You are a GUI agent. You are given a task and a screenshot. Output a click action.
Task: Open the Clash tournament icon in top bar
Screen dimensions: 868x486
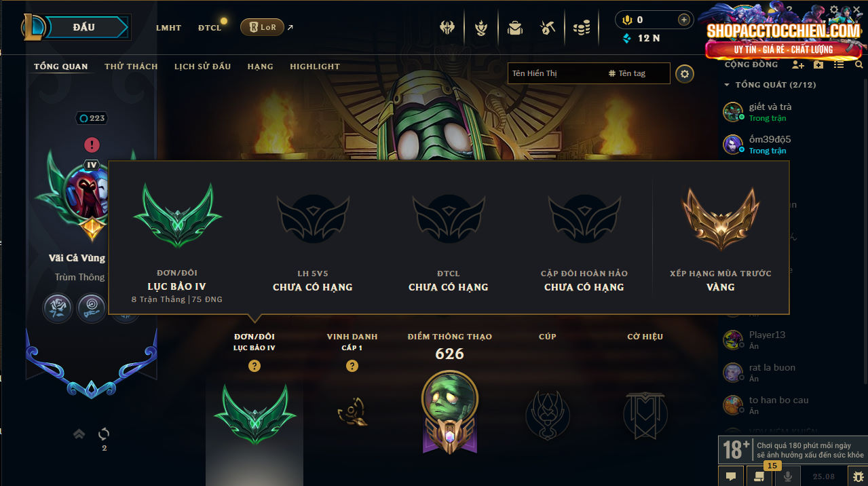click(x=447, y=28)
